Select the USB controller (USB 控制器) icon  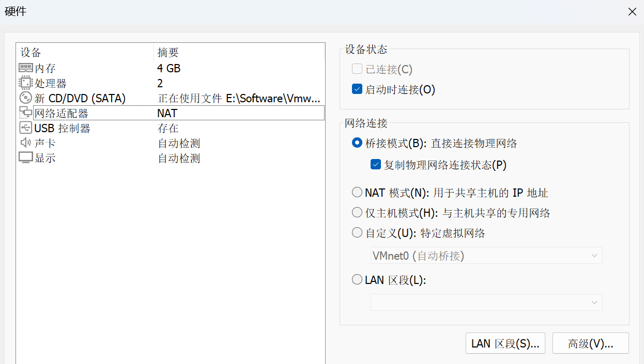[25, 128]
